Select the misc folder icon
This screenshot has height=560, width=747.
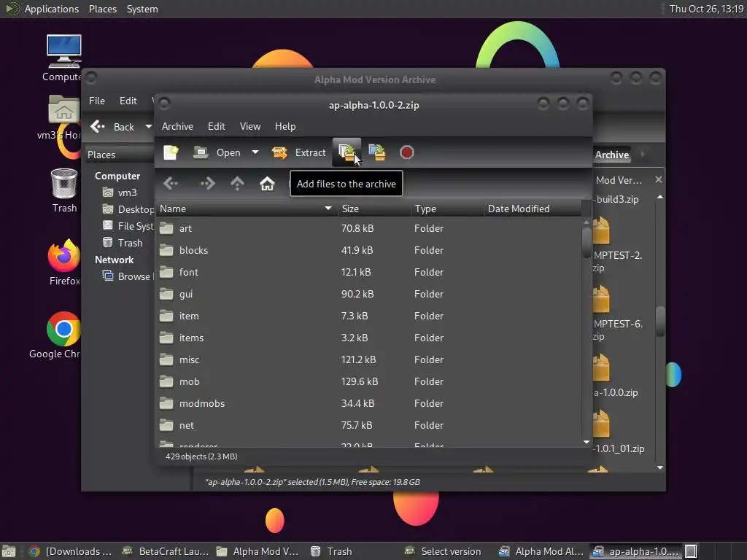[166, 359]
